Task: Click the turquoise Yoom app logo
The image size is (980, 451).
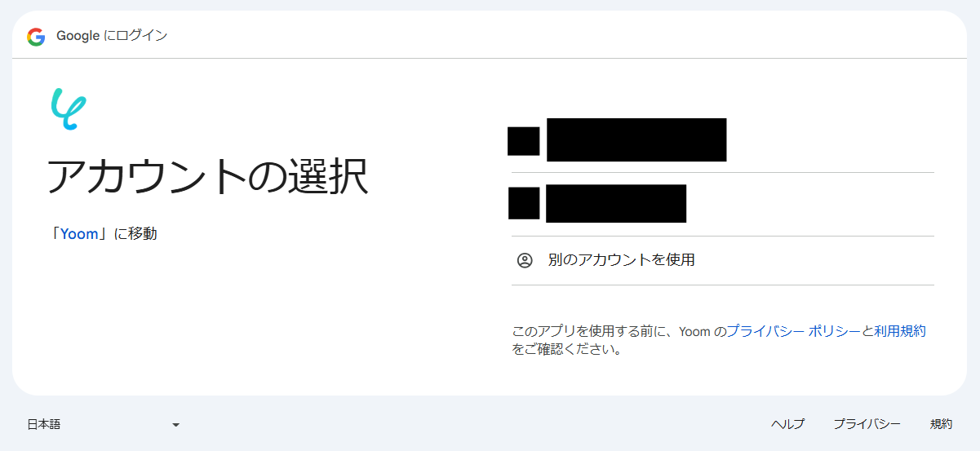Action: (x=69, y=109)
